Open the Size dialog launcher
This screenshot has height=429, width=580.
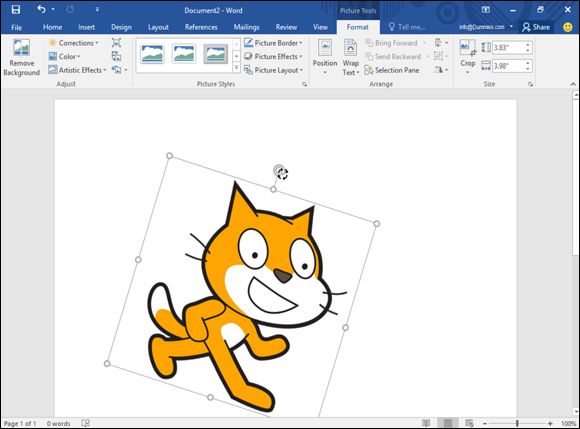[x=530, y=84]
